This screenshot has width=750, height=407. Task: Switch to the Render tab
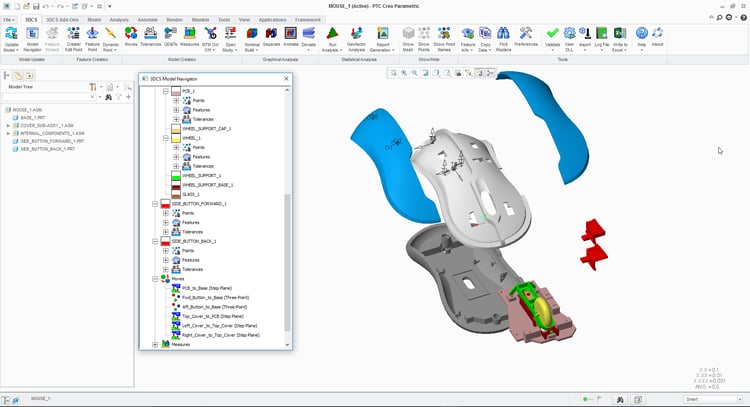pyautogui.click(x=175, y=20)
